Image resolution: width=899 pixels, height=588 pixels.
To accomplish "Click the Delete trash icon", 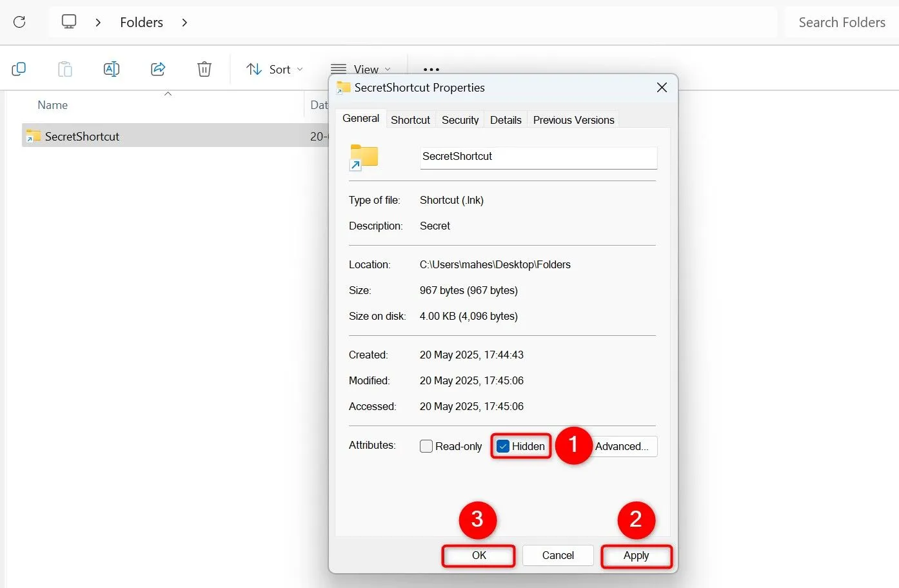I will [204, 69].
